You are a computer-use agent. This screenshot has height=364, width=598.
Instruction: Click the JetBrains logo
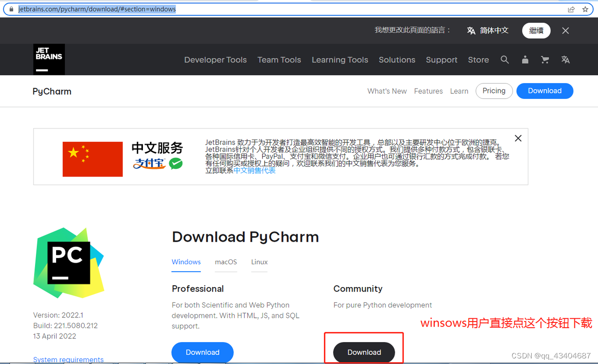coord(49,59)
